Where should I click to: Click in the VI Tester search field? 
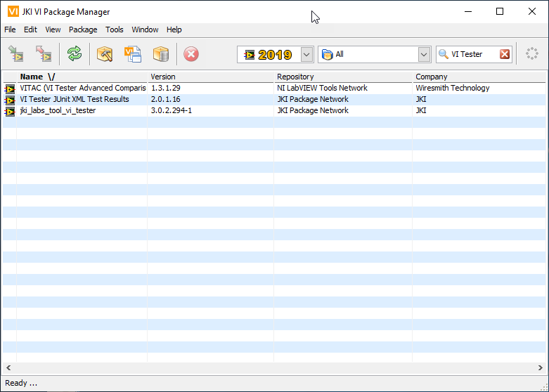pos(473,54)
